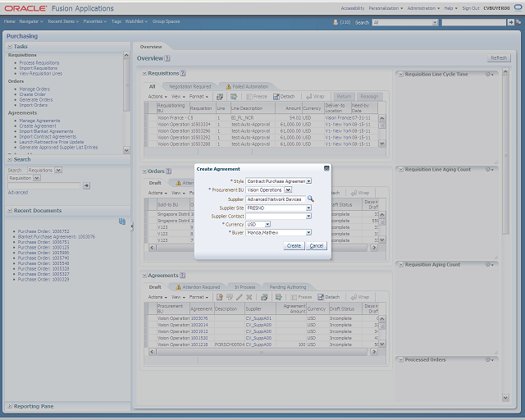
Task: Click the Advanced search link
Action: [18, 192]
